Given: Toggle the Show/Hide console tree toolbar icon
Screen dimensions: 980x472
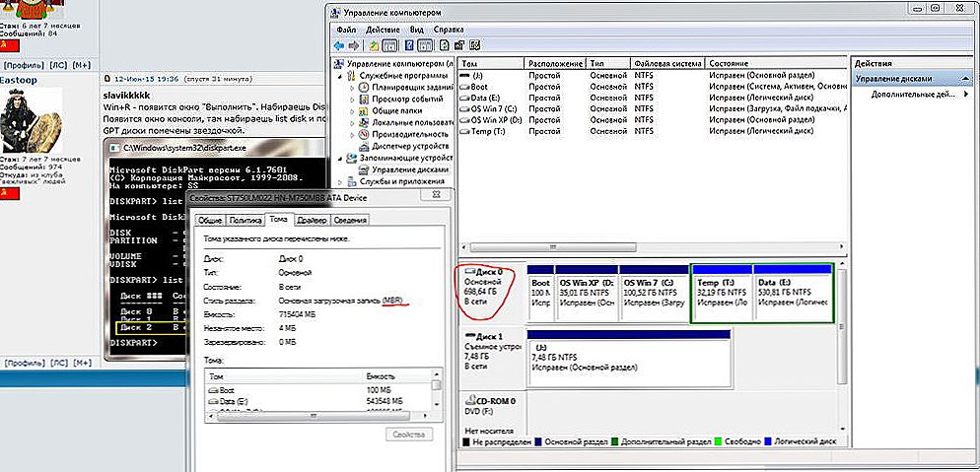Looking at the screenshot, I should tap(389, 45).
